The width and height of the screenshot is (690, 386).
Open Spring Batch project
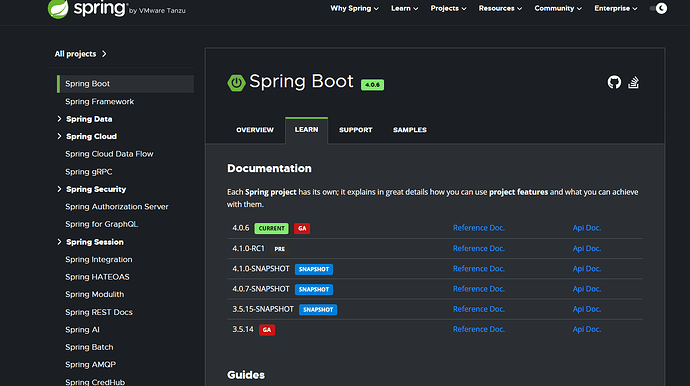pos(89,347)
